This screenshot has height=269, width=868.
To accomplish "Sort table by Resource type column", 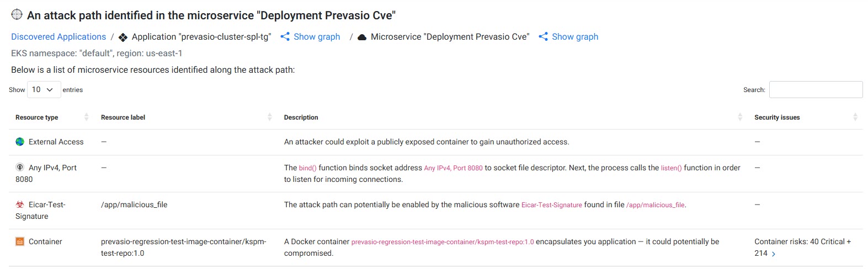I will [x=86, y=117].
